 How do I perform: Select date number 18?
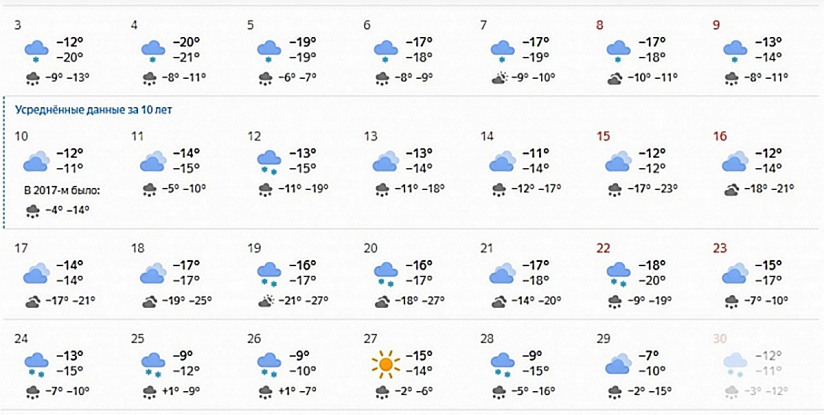coord(137,248)
